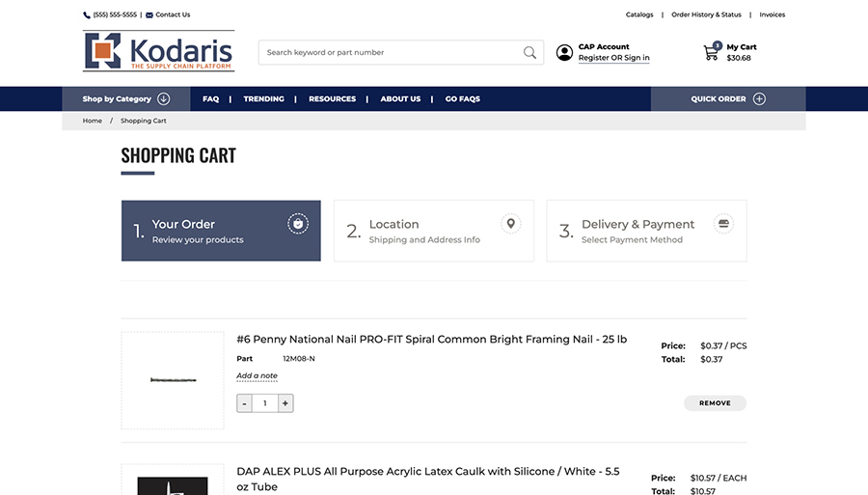Click the credit card icon in Delivery & Payment step

tap(723, 224)
